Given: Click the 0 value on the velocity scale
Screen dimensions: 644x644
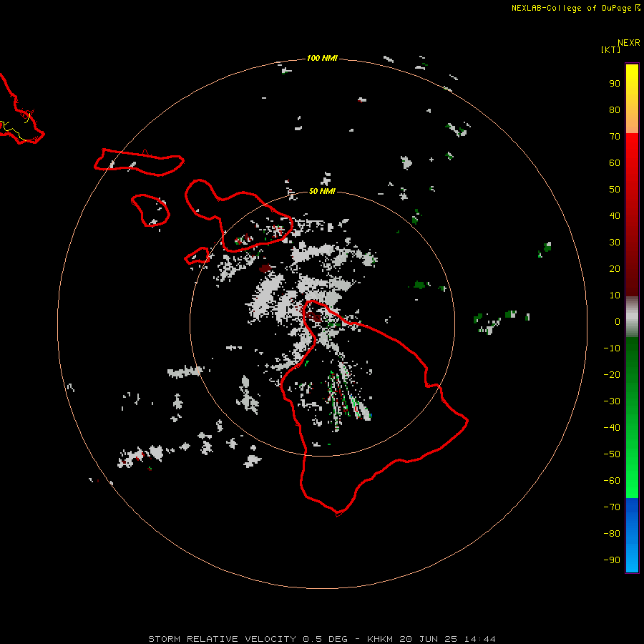Looking at the screenshot, I should 618,322.
